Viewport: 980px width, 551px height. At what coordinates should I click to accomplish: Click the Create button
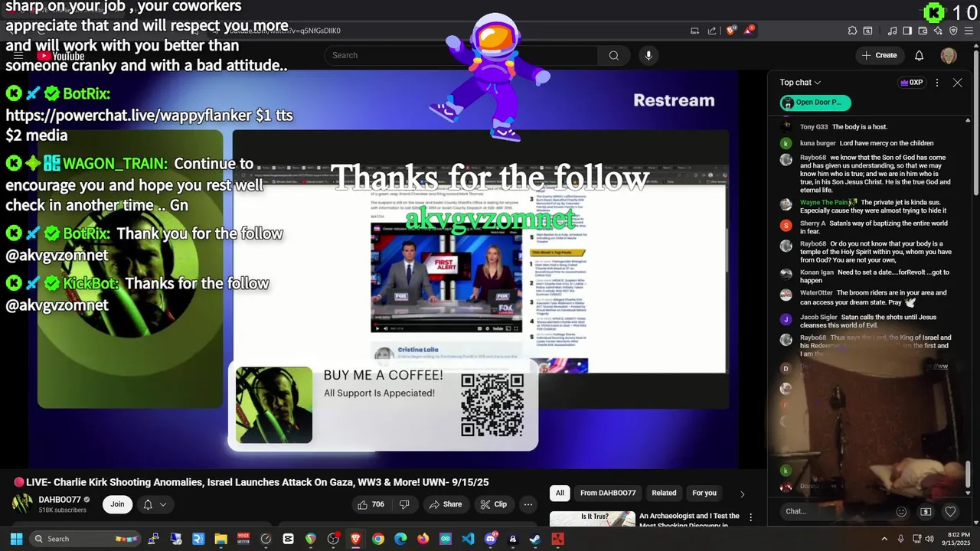point(879,55)
